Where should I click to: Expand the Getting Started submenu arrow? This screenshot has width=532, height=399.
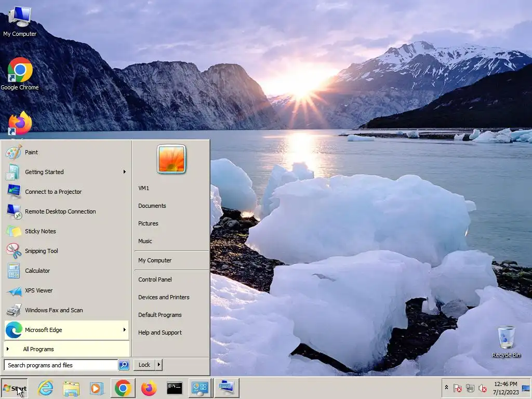coord(125,172)
